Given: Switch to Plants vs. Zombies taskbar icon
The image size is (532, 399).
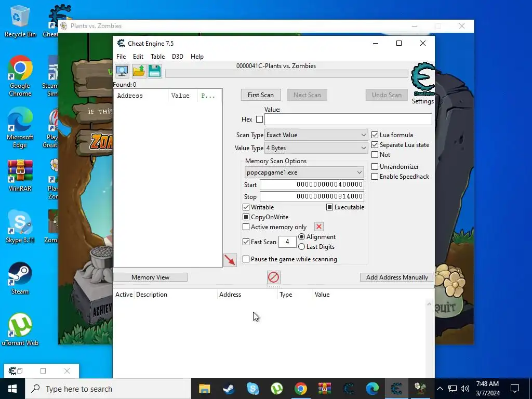Looking at the screenshot, I should 420,389.
